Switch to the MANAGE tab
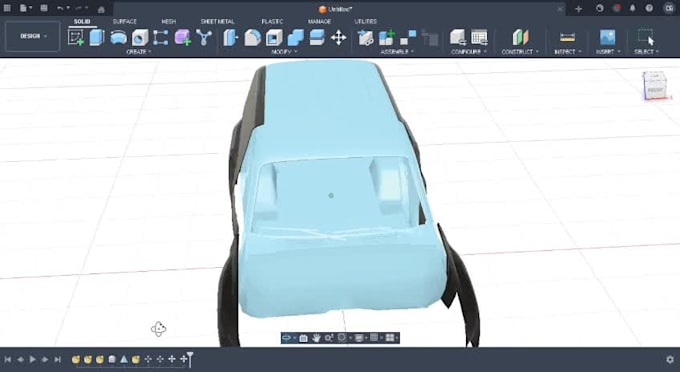Screen dimensions: 680x372 (x=319, y=21)
